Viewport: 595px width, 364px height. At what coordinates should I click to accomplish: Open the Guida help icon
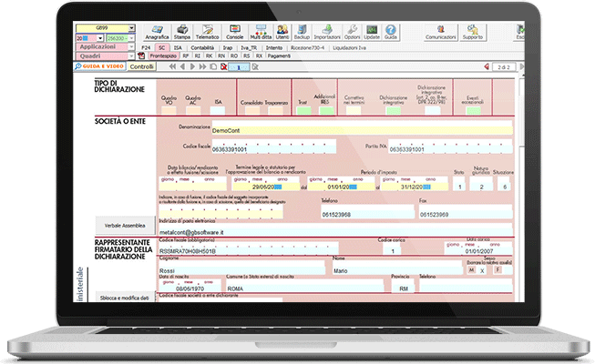point(391,32)
